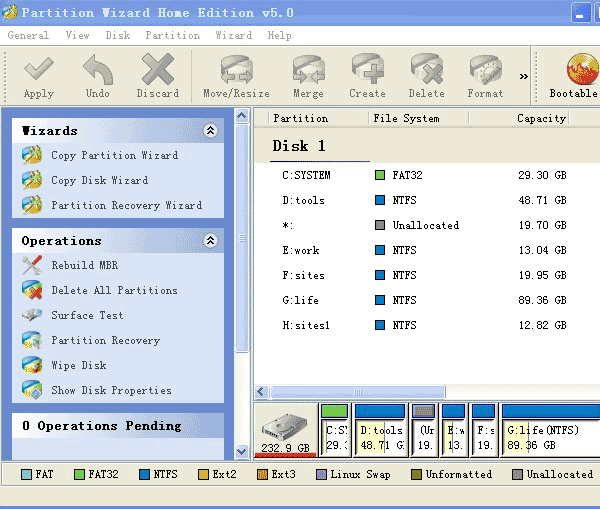The height and width of the screenshot is (509, 600).
Task: Select the D:tools partition row
Action: [x=427, y=200]
